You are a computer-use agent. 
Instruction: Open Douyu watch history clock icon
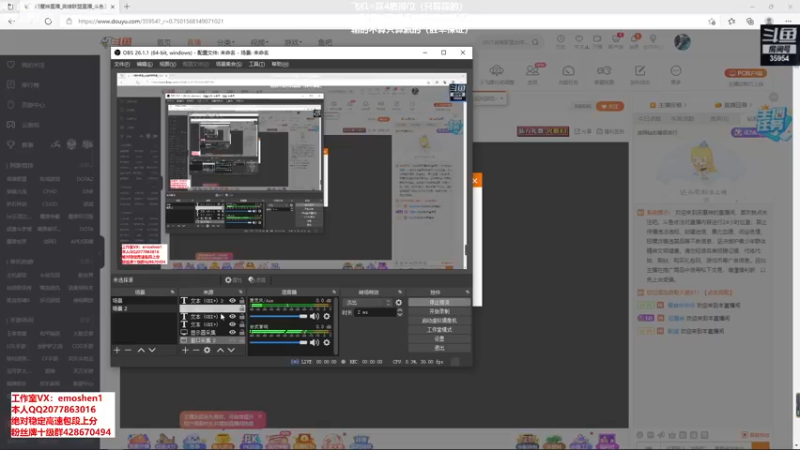561,39
